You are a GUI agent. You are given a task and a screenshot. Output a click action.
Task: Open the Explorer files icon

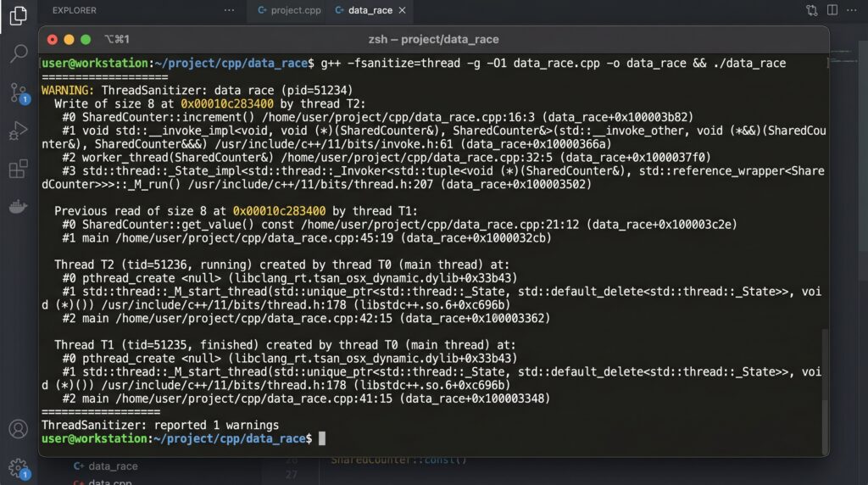[x=19, y=15]
